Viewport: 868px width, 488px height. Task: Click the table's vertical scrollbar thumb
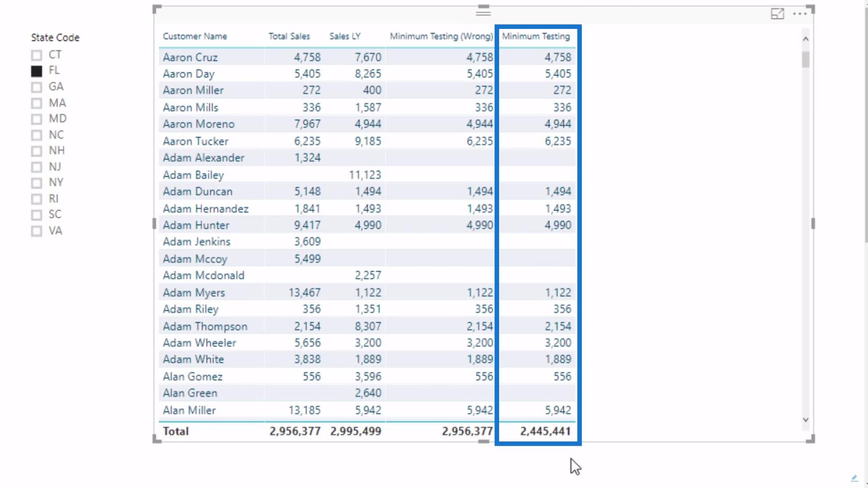[805, 59]
